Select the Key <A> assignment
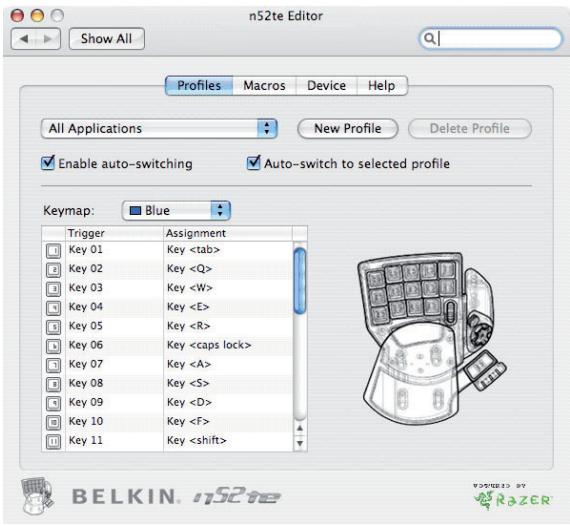 tap(189, 364)
